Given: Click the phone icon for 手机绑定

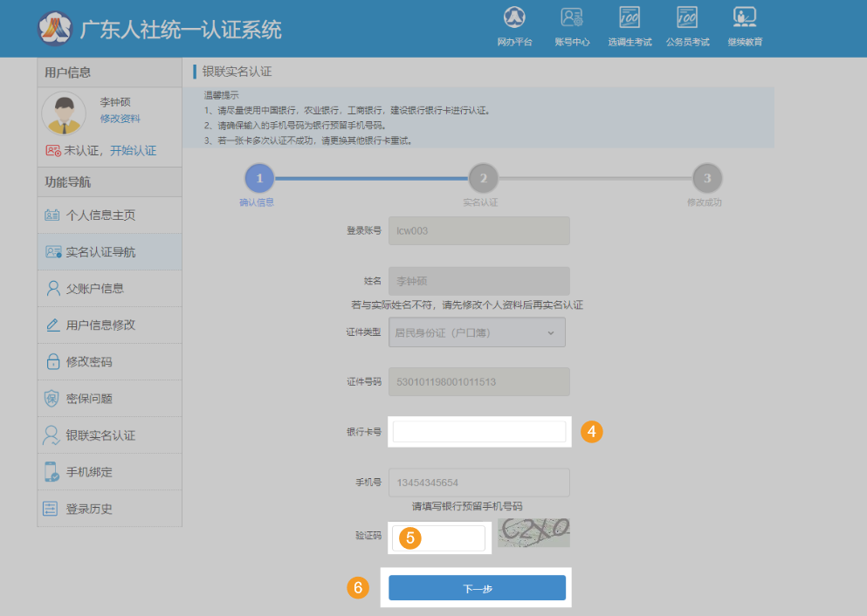Looking at the screenshot, I should pos(53,472).
